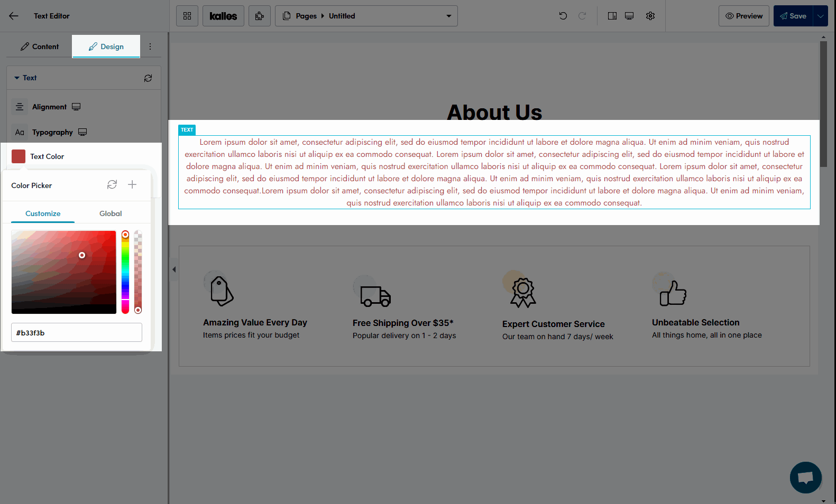
Task: Open the Pages Untitled dropdown
Action: [x=366, y=16]
